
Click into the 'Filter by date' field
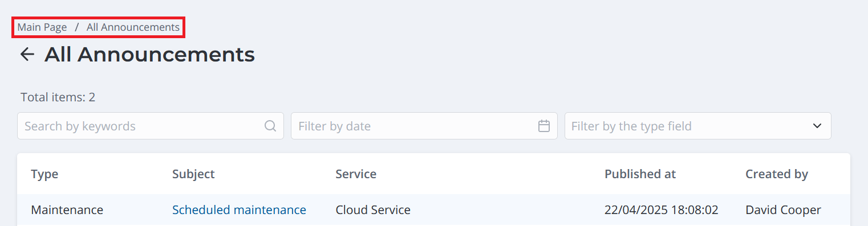point(424,126)
